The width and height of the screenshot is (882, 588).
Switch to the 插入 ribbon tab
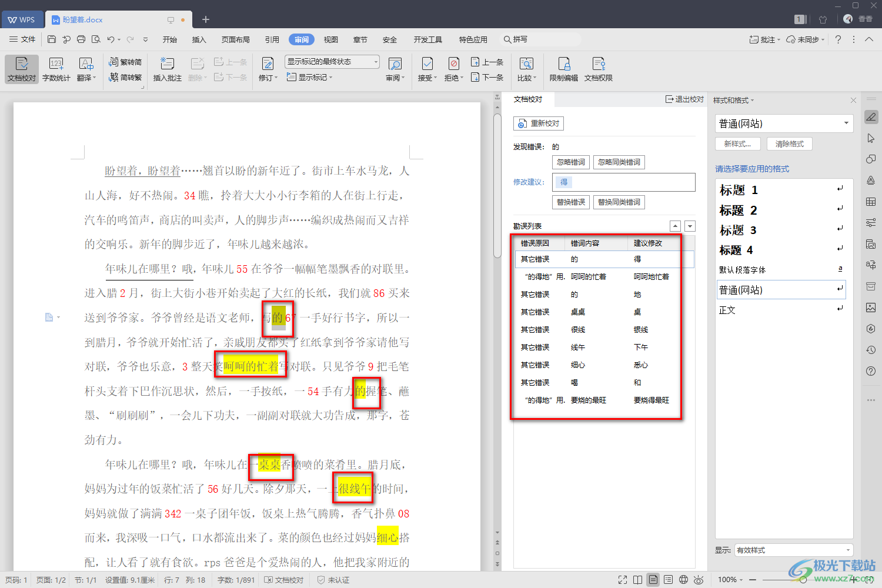(199, 39)
